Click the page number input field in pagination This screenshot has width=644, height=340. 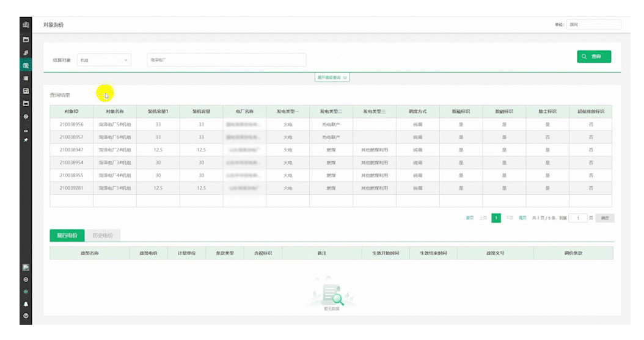click(x=577, y=218)
